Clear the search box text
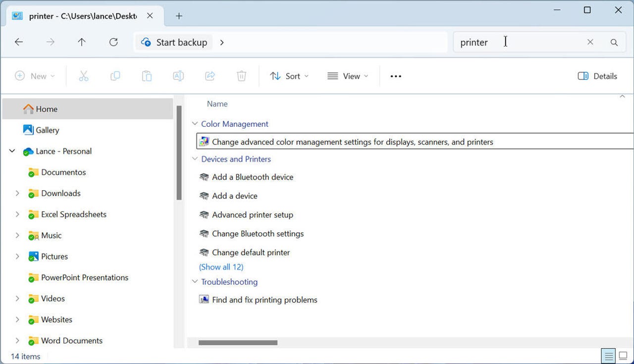The width and height of the screenshot is (634, 364). coord(590,42)
